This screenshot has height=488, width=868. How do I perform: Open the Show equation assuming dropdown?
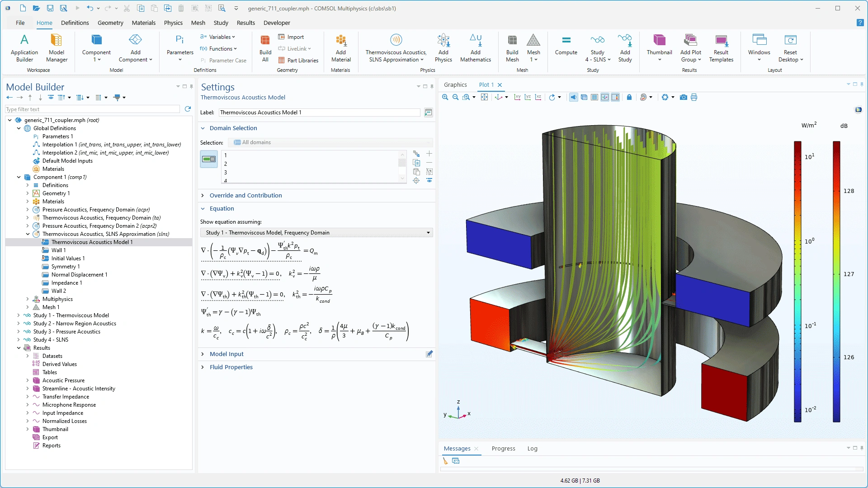click(x=316, y=233)
